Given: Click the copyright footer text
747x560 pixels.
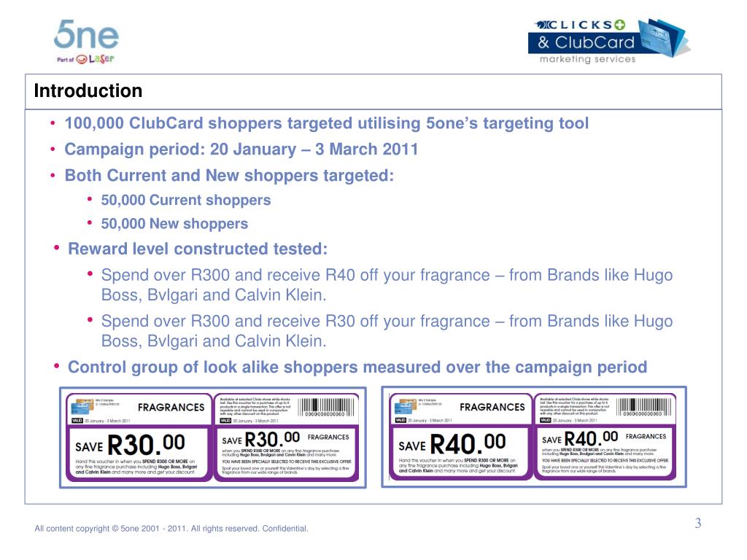Looking at the screenshot, I should pyautogui.click(x=171, y=528).
